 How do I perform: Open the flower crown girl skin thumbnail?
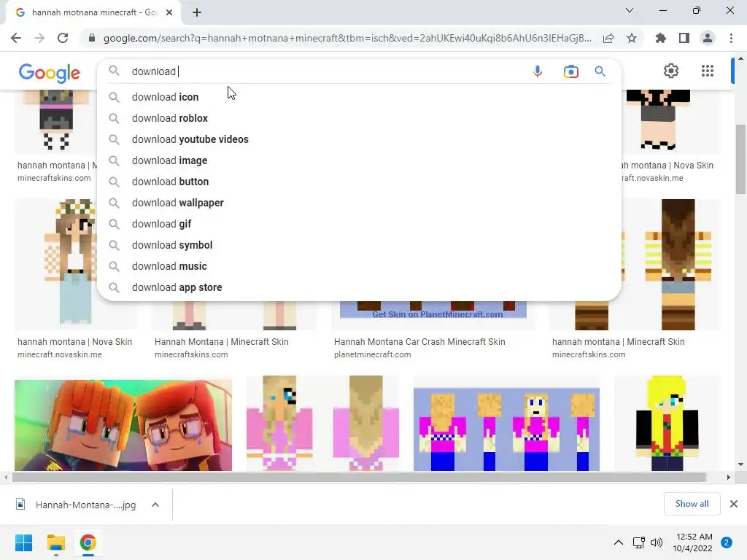[55, 264]
